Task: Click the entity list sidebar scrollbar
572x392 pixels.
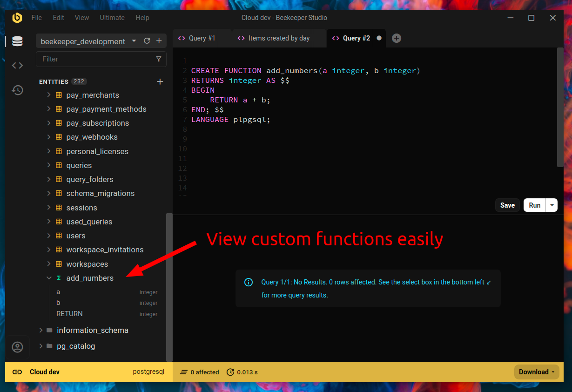Action: [169, 287]
